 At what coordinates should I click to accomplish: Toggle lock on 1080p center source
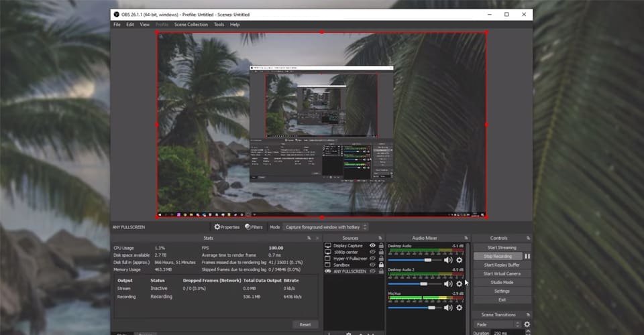[x=381, y=252]
